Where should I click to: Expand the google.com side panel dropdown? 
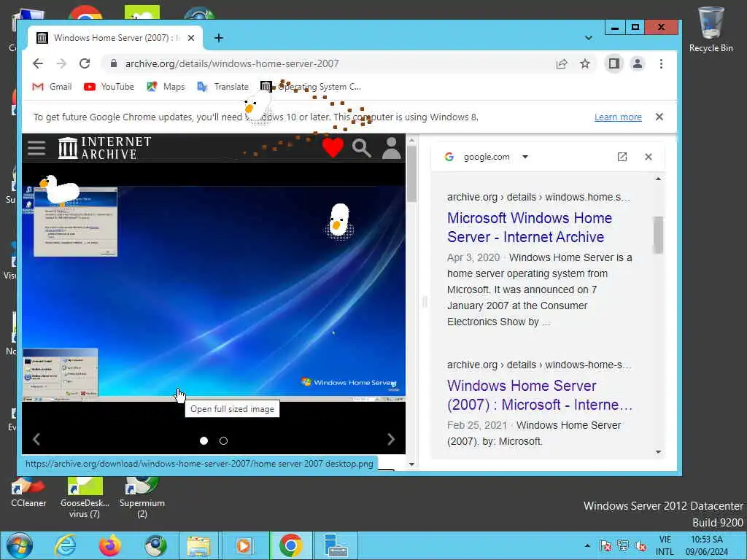coord(525,157)
